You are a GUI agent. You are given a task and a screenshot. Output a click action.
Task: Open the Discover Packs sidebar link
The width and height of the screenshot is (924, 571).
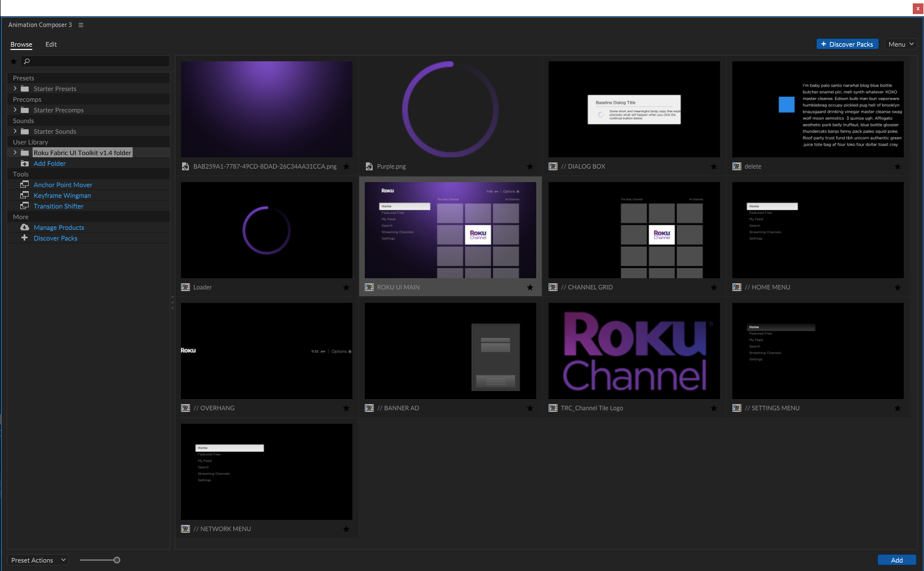pyautogui.click(x=56, y=238)
